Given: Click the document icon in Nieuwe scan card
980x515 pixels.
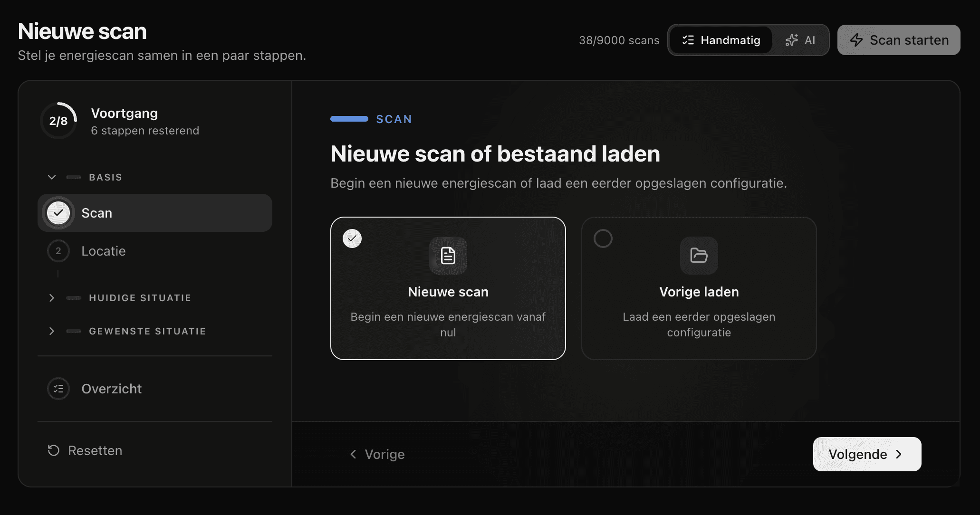Looking at the screenshot, I should pyautogui.click(x=447, y=256).
